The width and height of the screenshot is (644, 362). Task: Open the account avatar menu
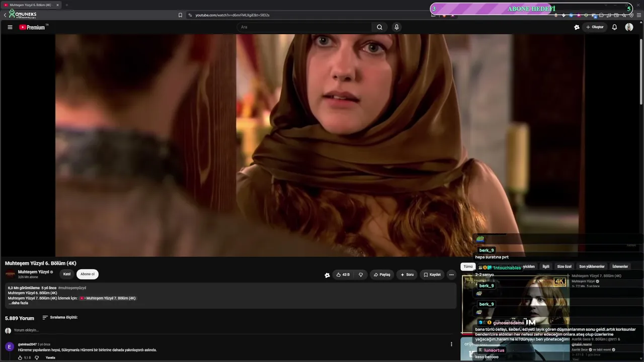coord(629,27)
